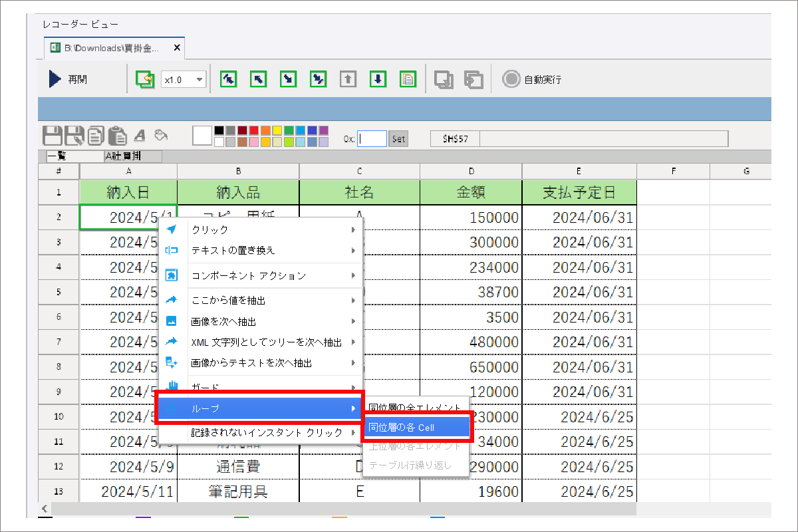The width and height of the screenshot is (798, 532).
Task: Open the コンポーネント アクション menu item
Action: (260, 275)
